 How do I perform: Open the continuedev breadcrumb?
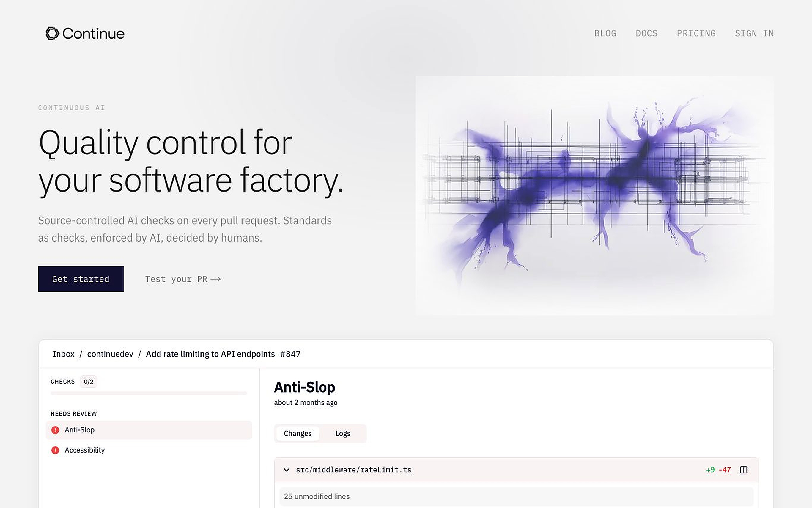coord(110,354)
